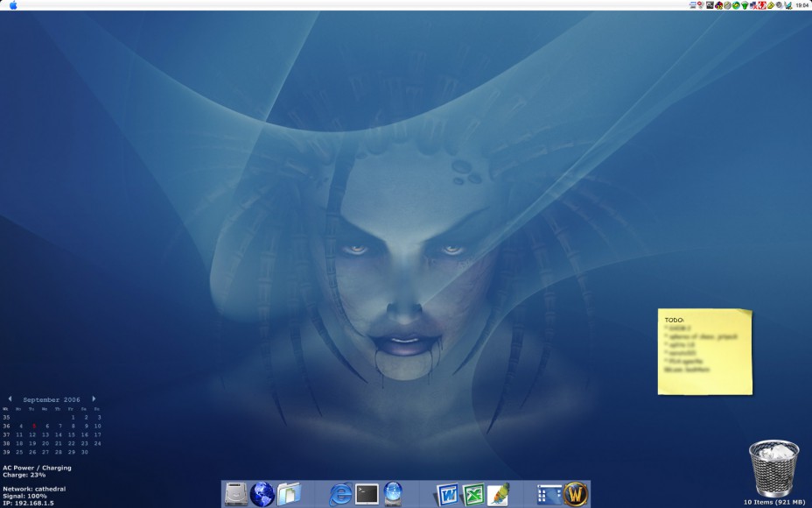812x508 pixels.
Task: Launch World of Warcraft from the dock
Action: coord(576,494)
